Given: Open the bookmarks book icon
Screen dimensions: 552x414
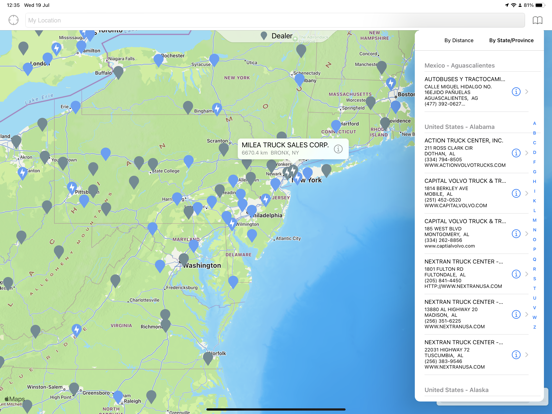Looking at the screenshot, I should (537, 20).
